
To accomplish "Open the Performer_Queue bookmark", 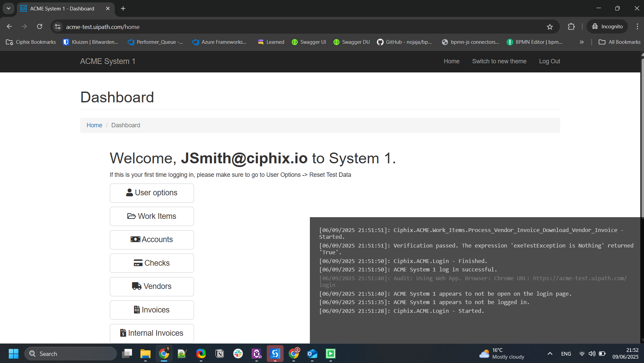I will tap(156, 42).
